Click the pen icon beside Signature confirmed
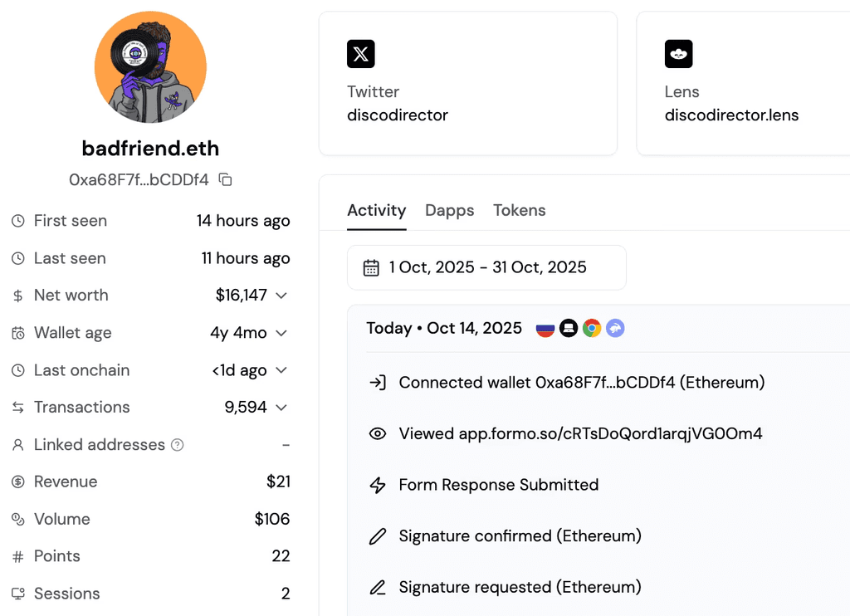 pyautogui.click(x=378, y=535)
